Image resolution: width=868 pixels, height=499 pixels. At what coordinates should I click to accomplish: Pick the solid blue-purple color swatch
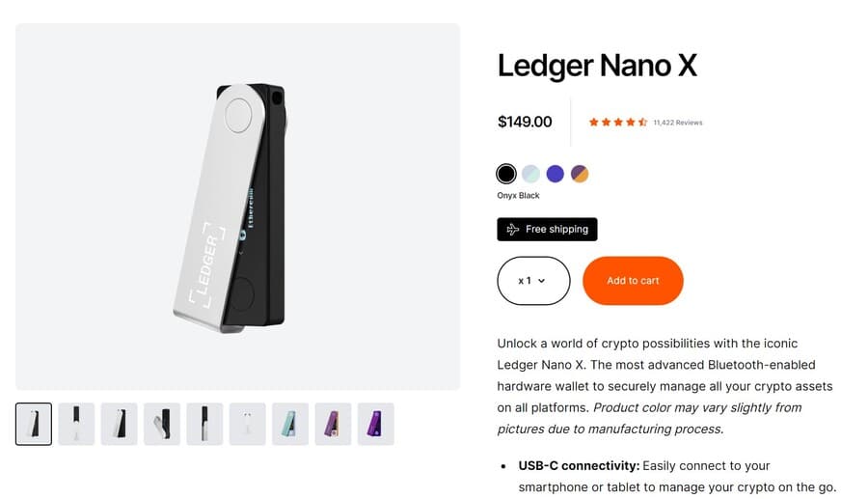tap(555, 174)
